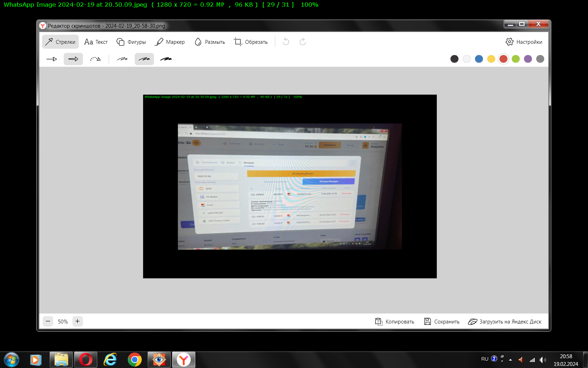The height and width of the screenshot is (368, 588).
Task: Click the help question mark tray icon
Action: tap(494, 359)
